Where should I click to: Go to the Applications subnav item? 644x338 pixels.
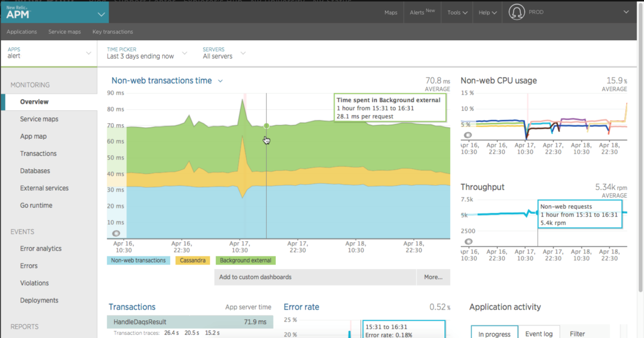22,32
